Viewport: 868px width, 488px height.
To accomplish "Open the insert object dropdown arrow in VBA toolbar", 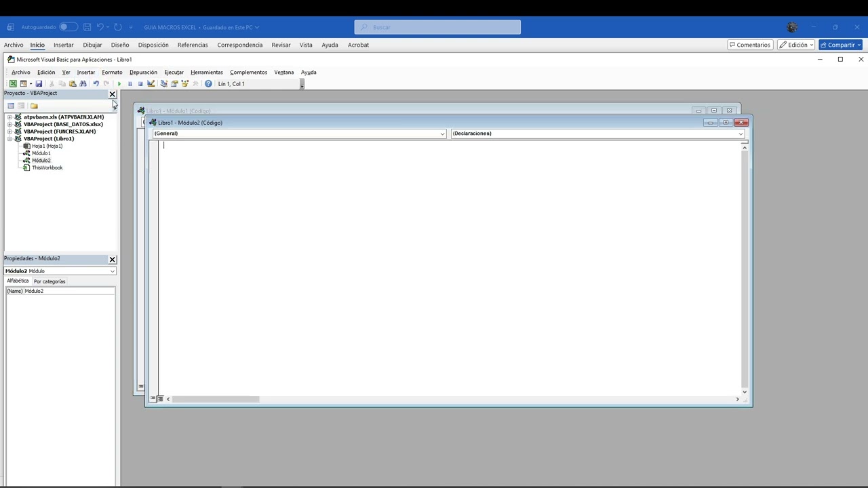I will click(31, 83).
